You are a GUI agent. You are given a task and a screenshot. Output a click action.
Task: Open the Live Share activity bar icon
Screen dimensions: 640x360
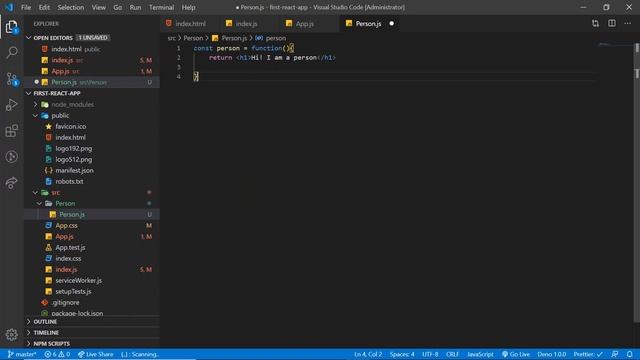pyautogui.click(x=11, y=183)
